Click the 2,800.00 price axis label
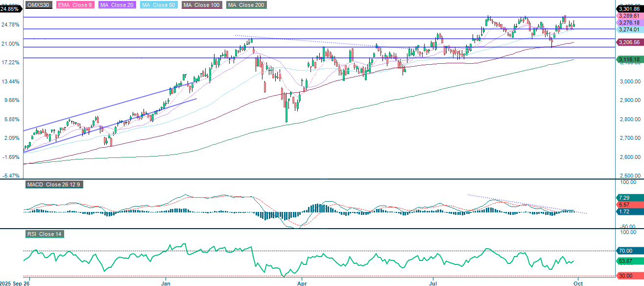 point(630,119)
